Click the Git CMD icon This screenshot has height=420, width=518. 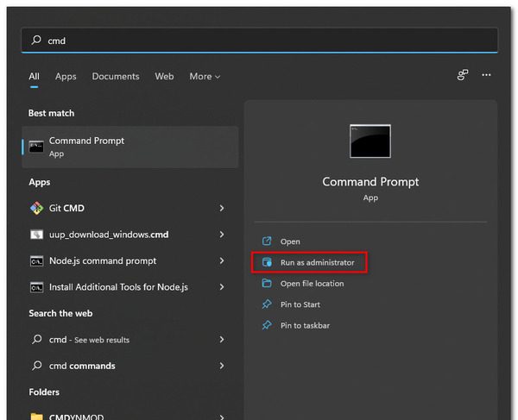click(x=36, y=208)
